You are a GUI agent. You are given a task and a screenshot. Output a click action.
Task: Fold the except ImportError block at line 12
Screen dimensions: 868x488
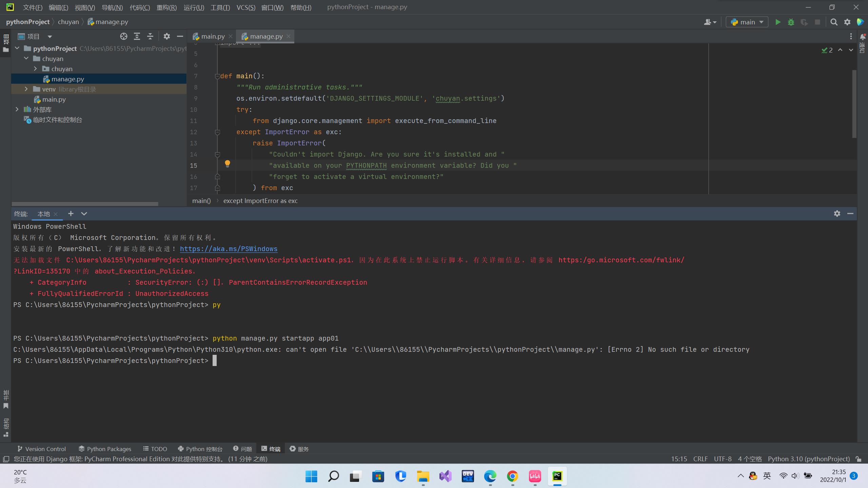217,132
